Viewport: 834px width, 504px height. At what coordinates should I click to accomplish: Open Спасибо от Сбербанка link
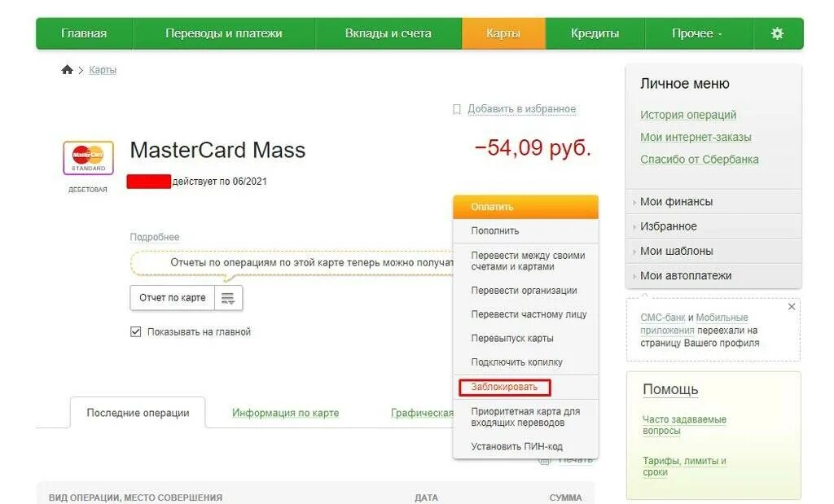[700, 160]
